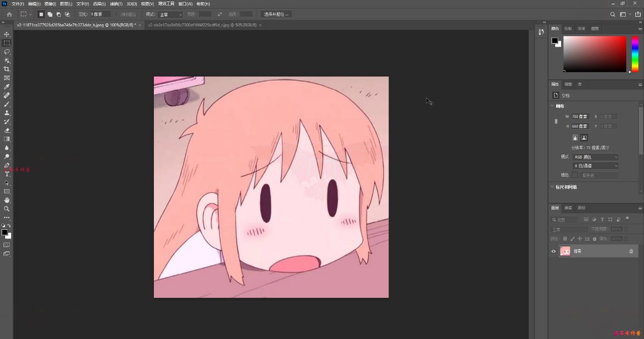644x339 pixels.
Task: Click the canvas width W input field
Action: (580, 117)
